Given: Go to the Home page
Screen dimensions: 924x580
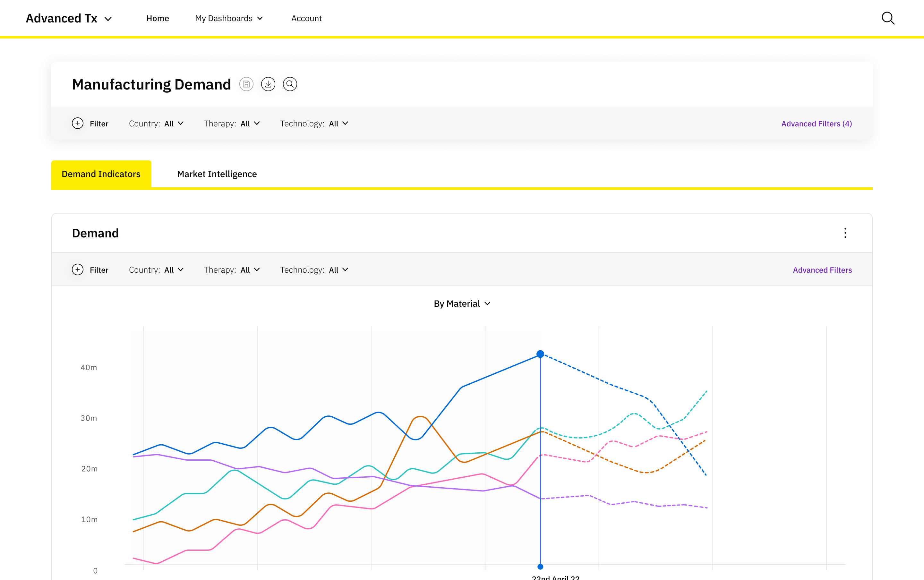Looking at the screenshot, I should (158, 18).
